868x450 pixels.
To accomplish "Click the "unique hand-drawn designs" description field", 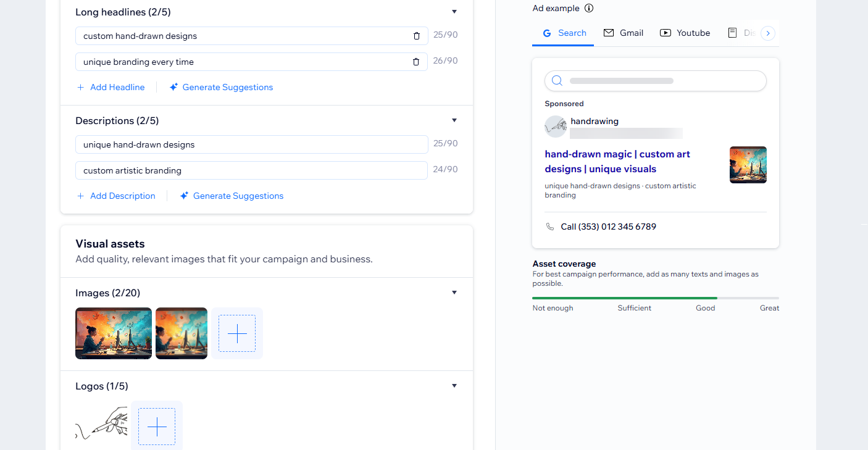I will [251, 144].
